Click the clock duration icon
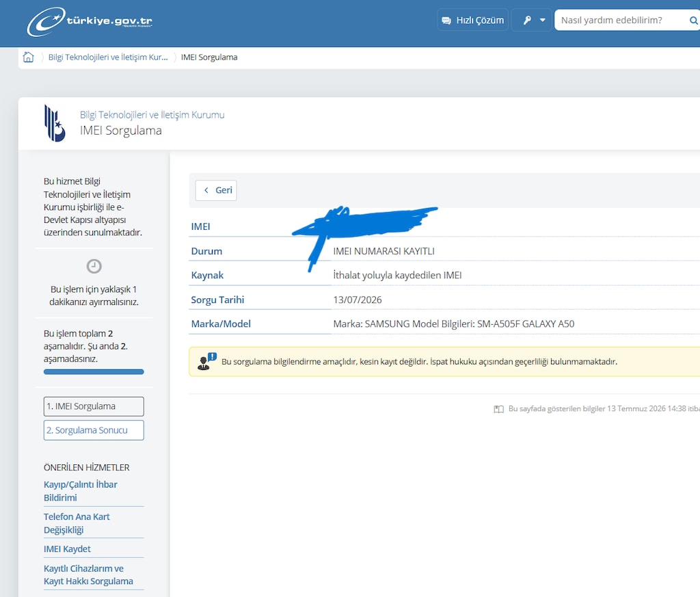The image size is (700, 597). click(94, 266)
